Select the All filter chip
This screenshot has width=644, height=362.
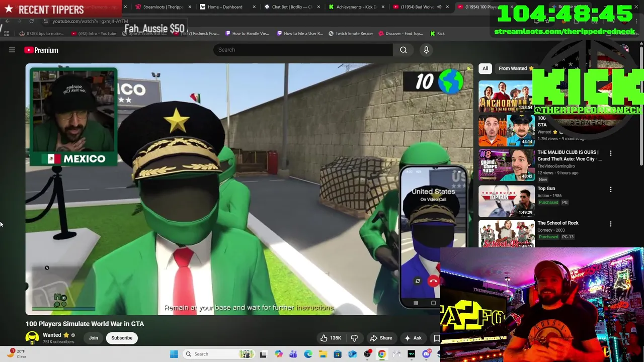coord(485,68)
